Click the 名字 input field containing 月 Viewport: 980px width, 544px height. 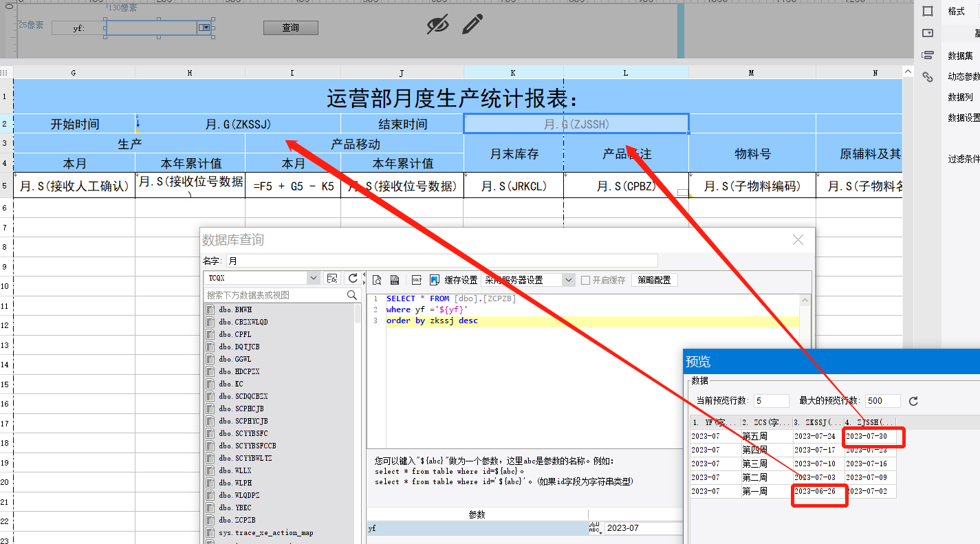click(442, 261)
